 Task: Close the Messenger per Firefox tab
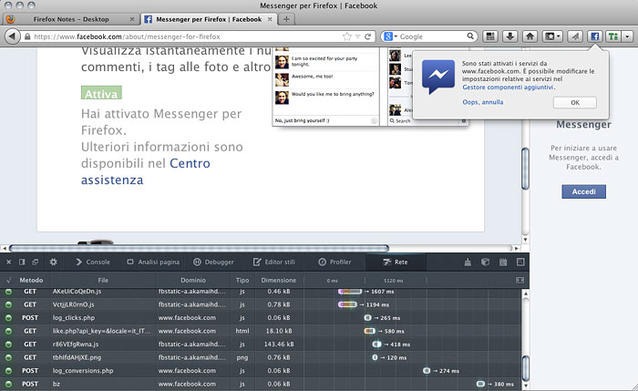(270, 19)
